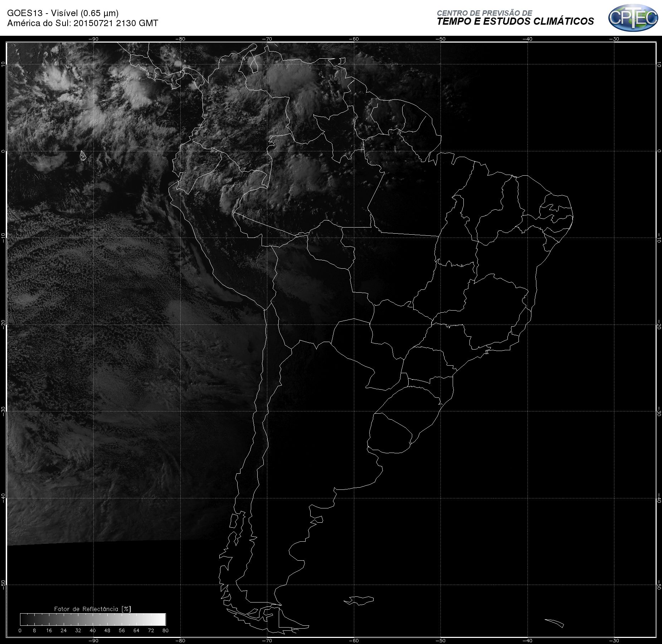Image resolution: width=662 pixels, height=644 pixels.
Task: Click the '48' tick value on color bar
Action: (x=107, y=630)
